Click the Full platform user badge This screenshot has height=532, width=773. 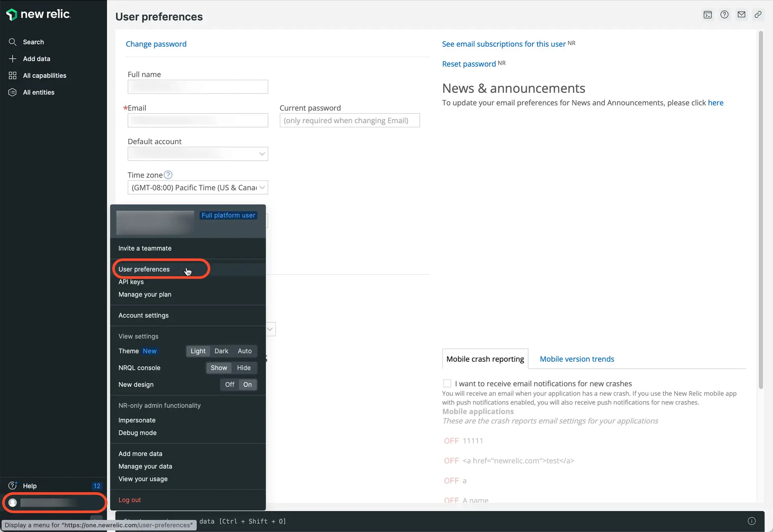tap(228, 215)
